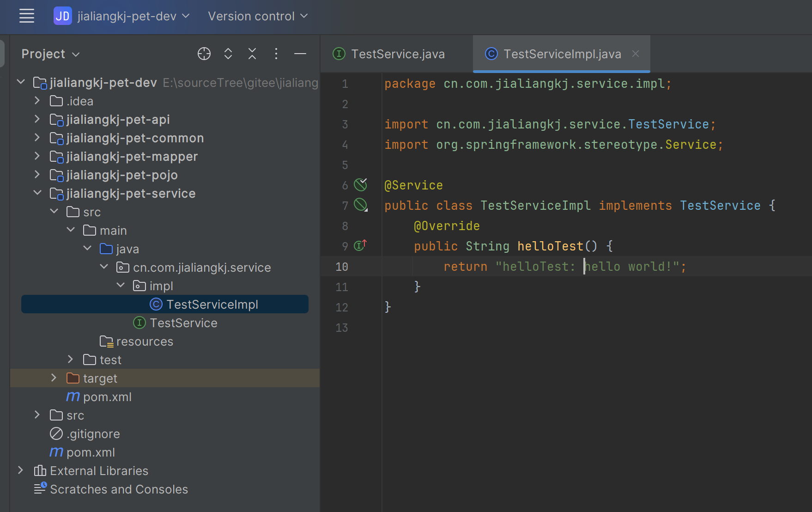
Task: Click the Scratches and Consoles icon
Action: click(x=40, y=488)
